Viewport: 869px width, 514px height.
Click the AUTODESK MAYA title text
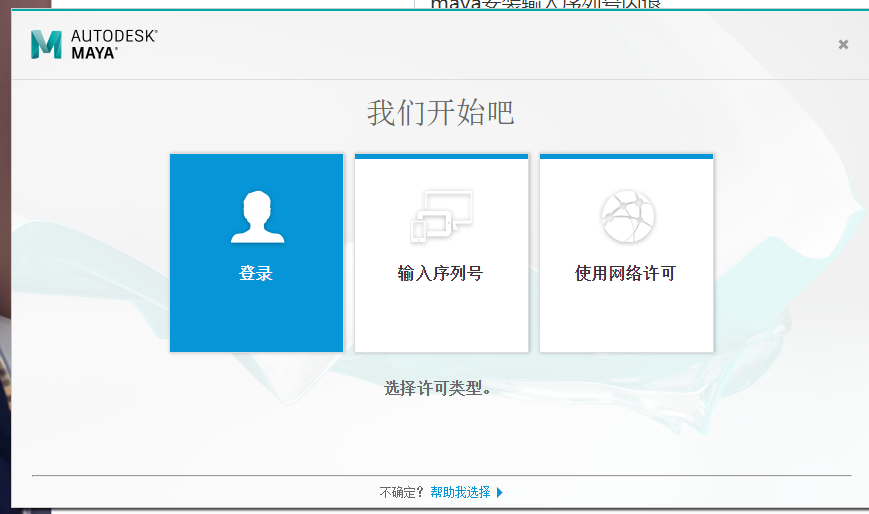point(114,44)
